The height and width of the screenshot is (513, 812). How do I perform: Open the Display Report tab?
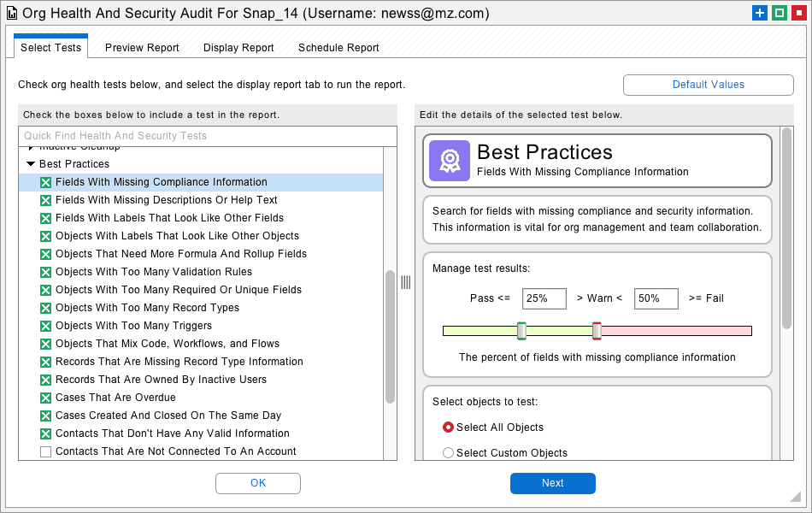[238, 48]
